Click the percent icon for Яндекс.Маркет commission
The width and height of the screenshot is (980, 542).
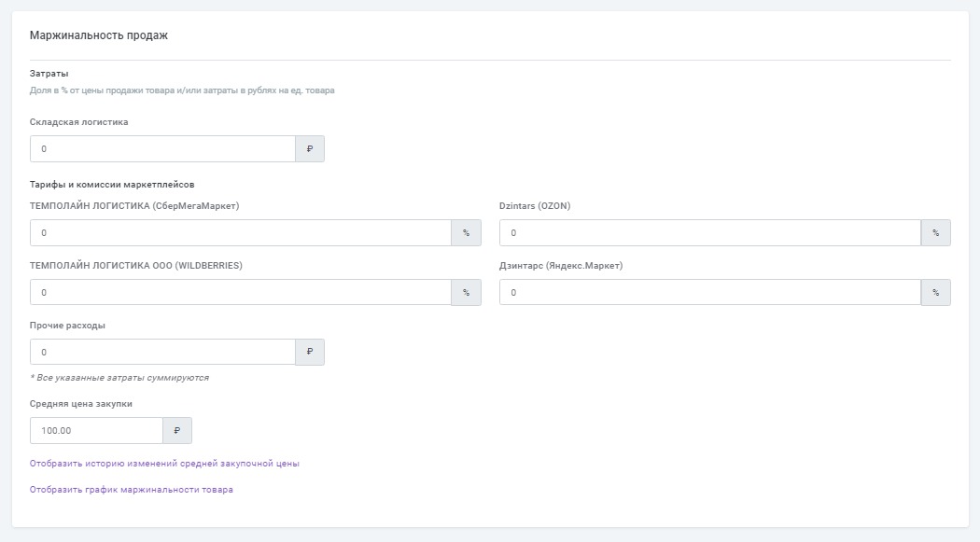click(x=935, y=293)
